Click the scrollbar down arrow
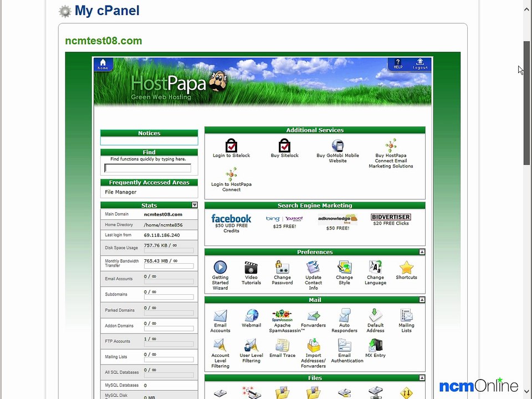 click(526, 391)
